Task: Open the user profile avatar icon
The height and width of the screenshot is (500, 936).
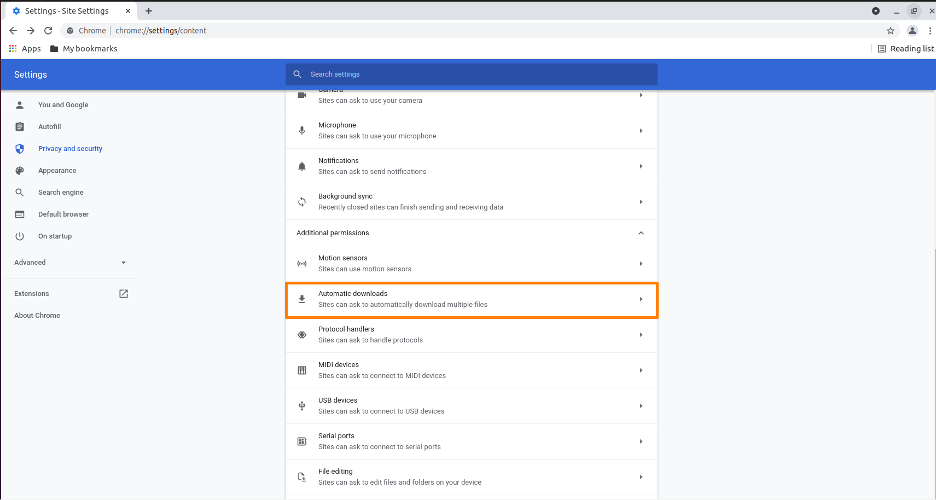Action: click(912, 30)
